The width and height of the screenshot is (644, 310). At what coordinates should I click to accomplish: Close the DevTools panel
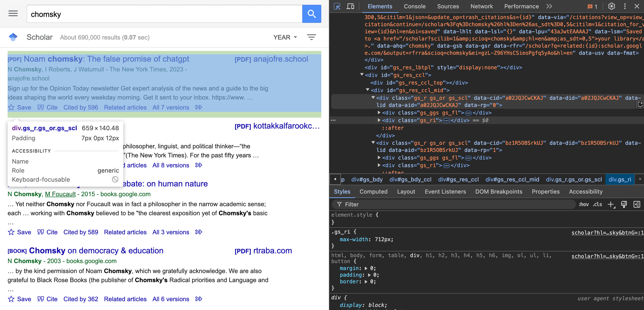[637, 6]
